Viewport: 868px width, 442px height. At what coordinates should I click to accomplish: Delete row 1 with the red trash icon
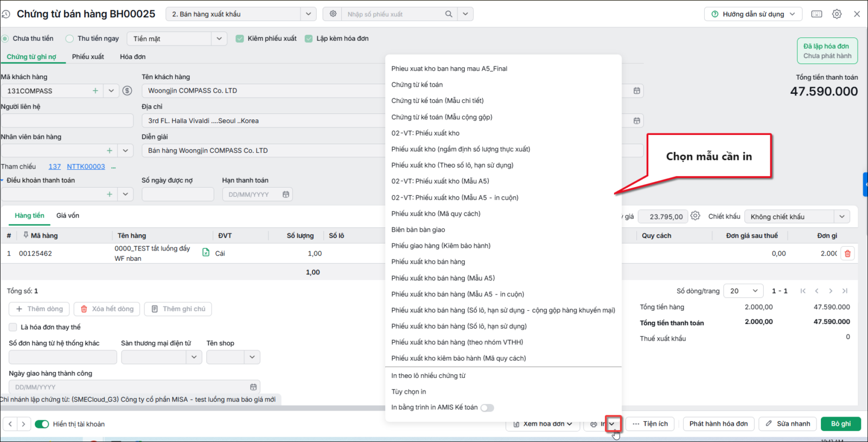coord(847,253)
